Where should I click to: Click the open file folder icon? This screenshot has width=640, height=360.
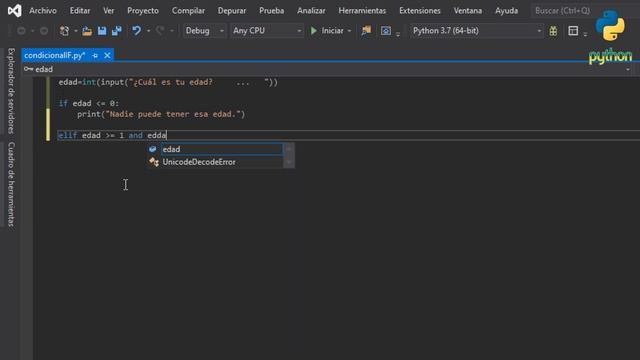(87, 31)
